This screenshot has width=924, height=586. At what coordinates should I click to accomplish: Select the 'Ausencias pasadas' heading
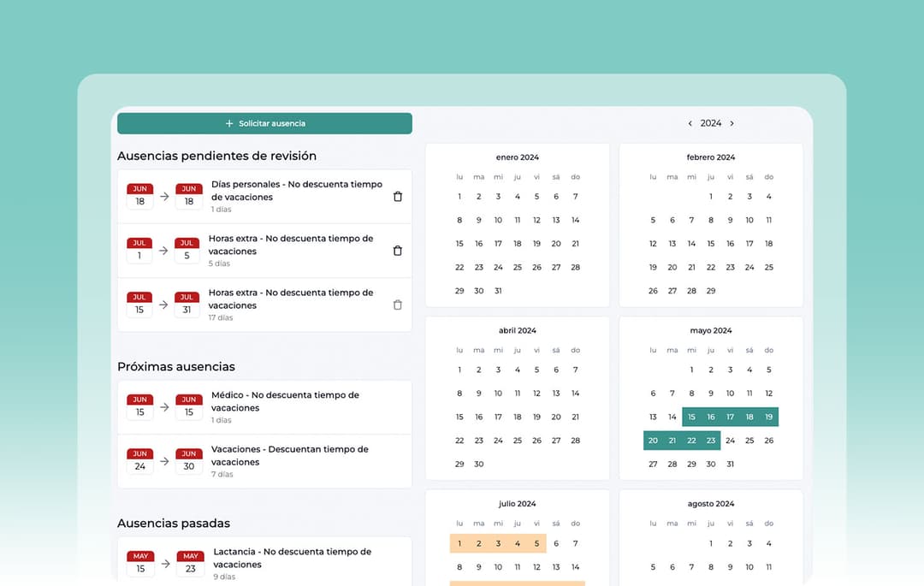tap(174, 524)
